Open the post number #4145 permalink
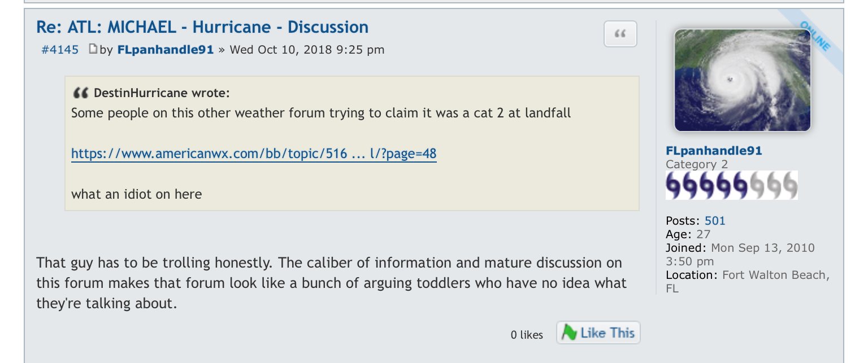Screen dimensions: 868x363 coord(60,50)
